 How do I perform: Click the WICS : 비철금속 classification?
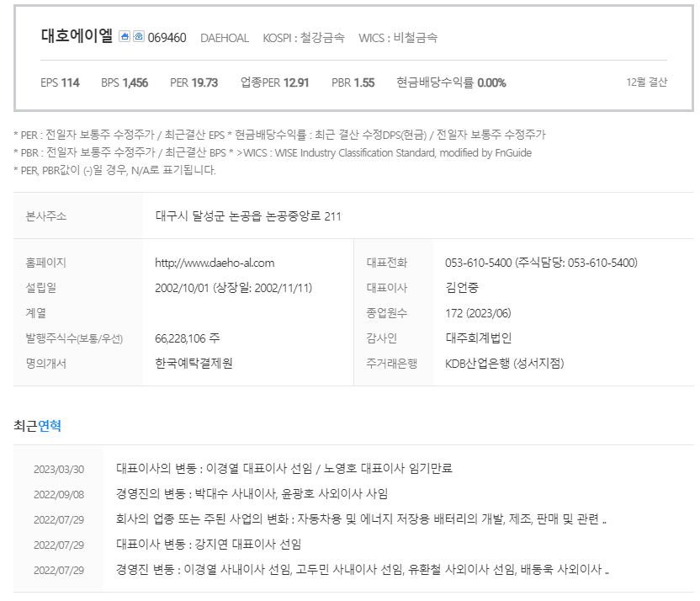[x=398, y=38]
